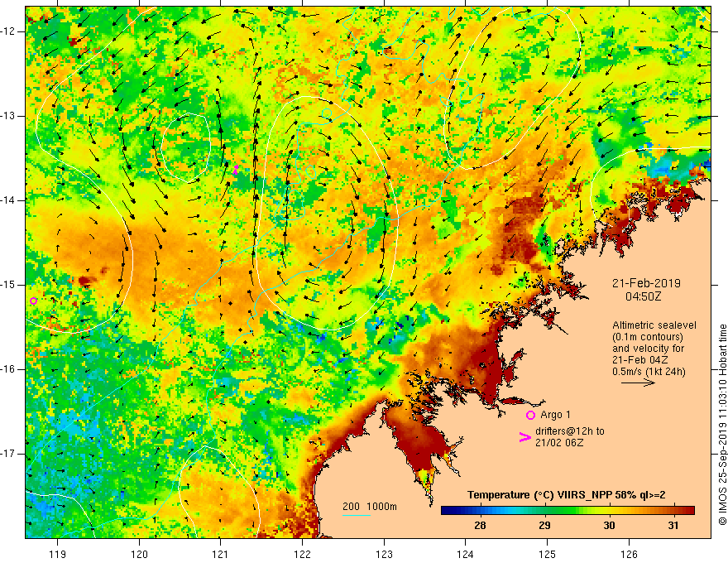Click the longitude axis label 119
728x563 pixels.
[57, 554]
